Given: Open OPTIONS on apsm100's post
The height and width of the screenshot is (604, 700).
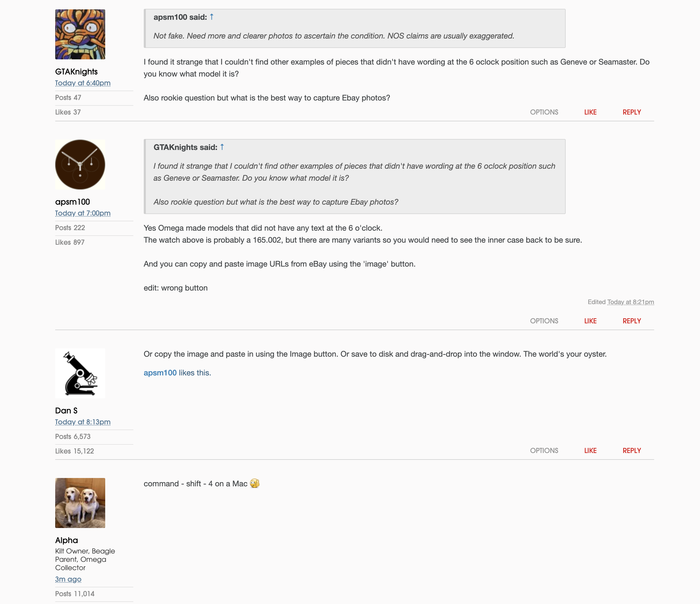Looking at the screenshot, I should pos(544,321).
